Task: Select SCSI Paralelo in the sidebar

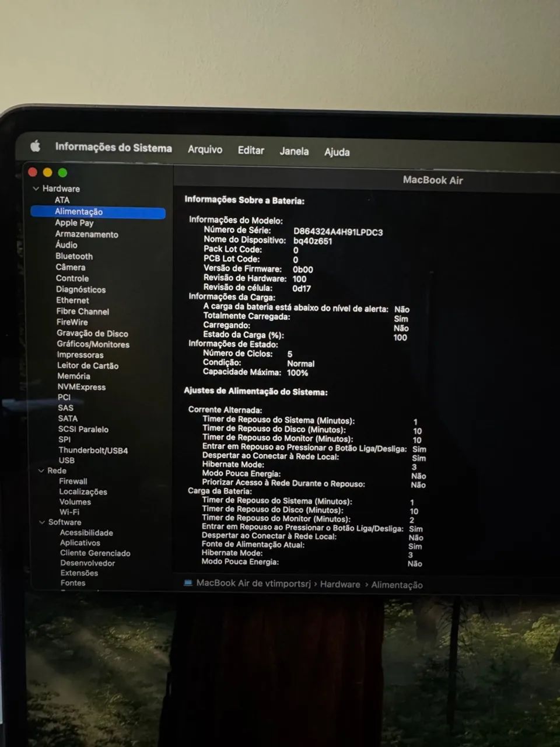Action: (83, 429)
